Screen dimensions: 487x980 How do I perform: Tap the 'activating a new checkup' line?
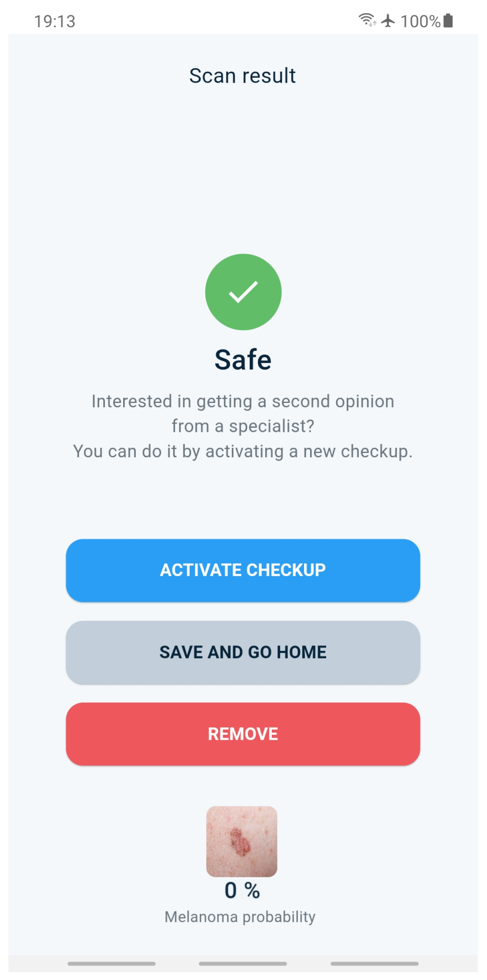(243, 451)
